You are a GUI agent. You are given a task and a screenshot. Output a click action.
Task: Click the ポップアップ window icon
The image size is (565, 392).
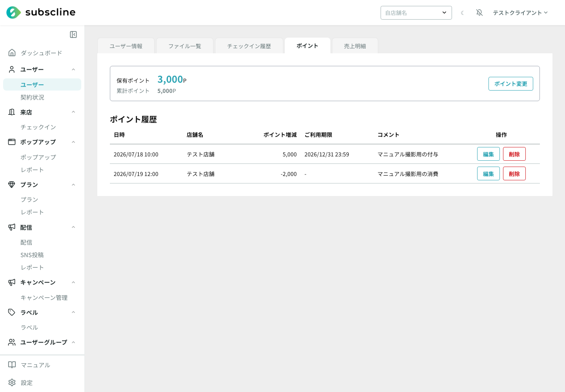tap(12, 142)
